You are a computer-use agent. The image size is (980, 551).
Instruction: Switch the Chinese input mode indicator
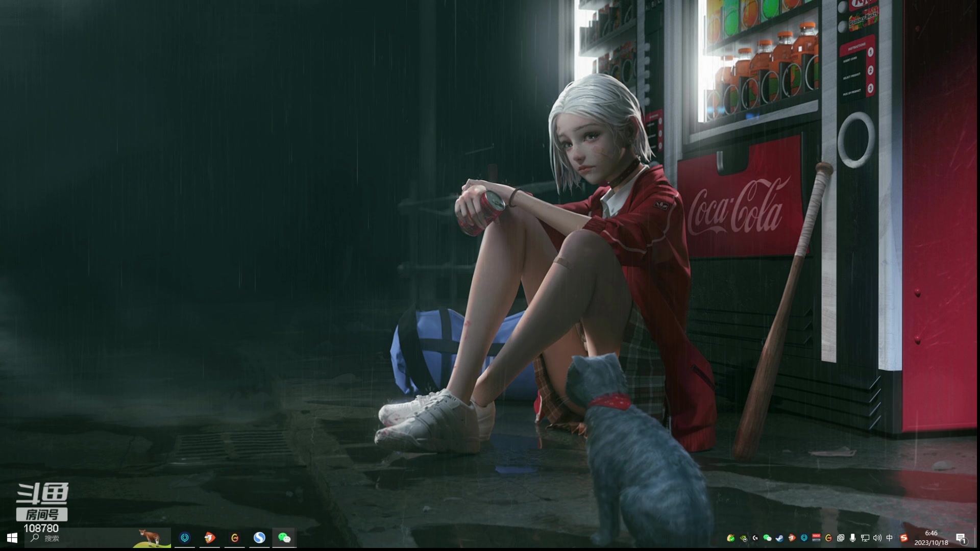pos(890,538)
